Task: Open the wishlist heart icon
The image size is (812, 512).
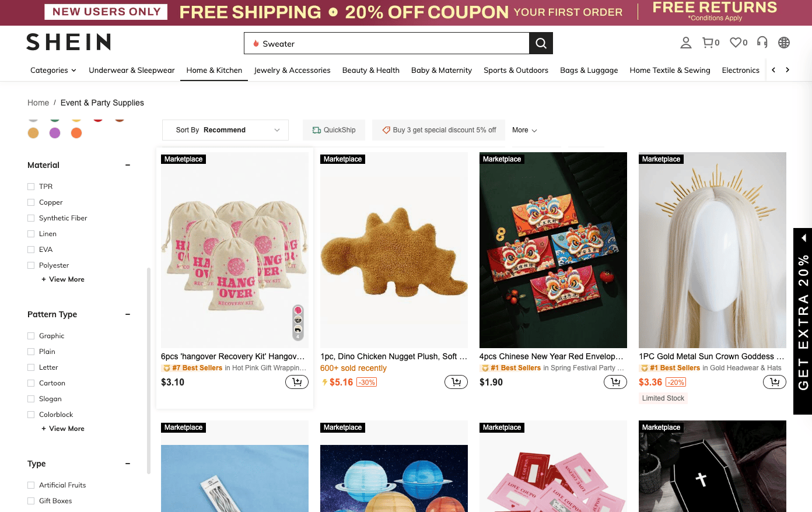Action: click(x=736, y=43)
